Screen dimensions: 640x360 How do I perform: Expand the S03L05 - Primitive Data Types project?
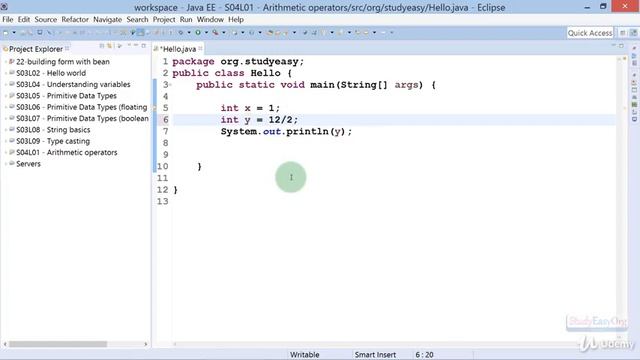tap(5, 96)
